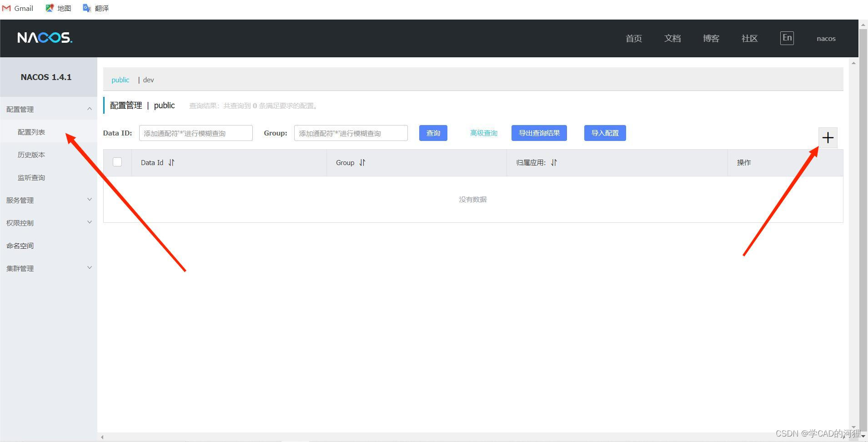Select the dev namespace tab
Screen dimensions: 868x442
pos(148,80)
